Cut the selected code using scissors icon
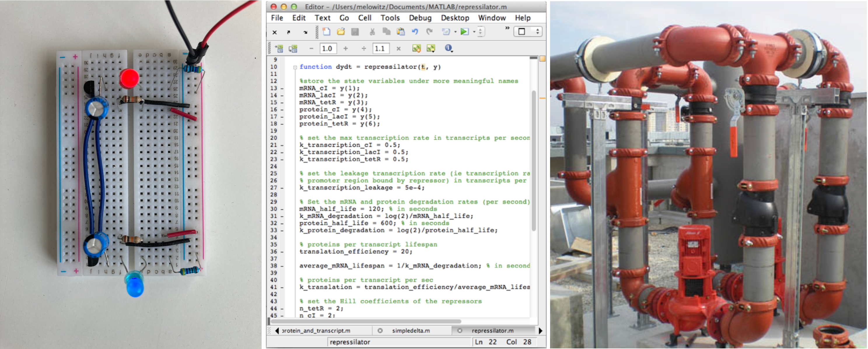 click(x=372, y=32)
